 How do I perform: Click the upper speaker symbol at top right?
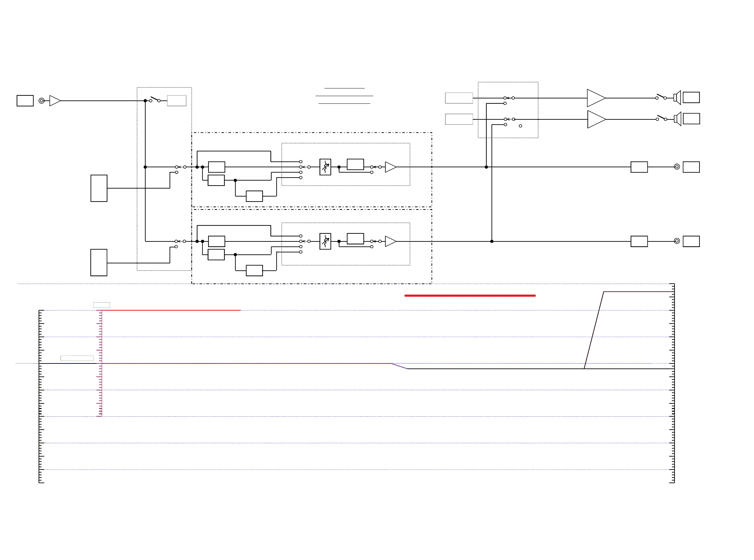[677, 98]
